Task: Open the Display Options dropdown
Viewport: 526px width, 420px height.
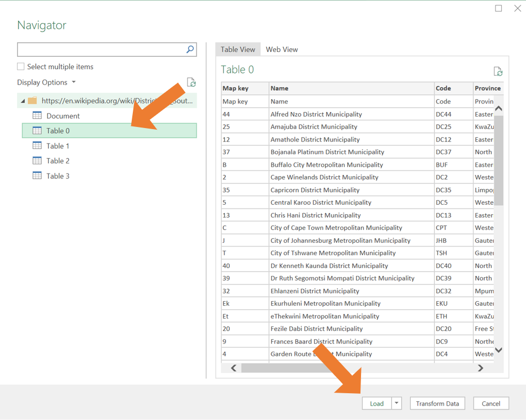Action: [46, 82]
